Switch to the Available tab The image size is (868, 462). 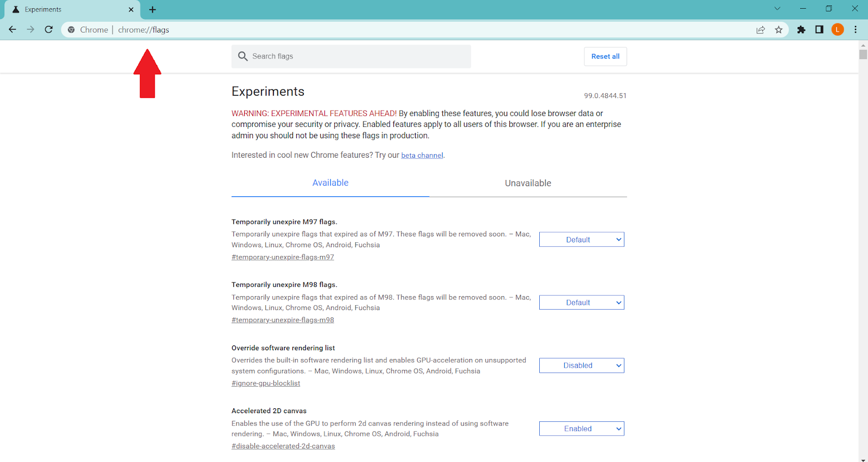[330, 183]
